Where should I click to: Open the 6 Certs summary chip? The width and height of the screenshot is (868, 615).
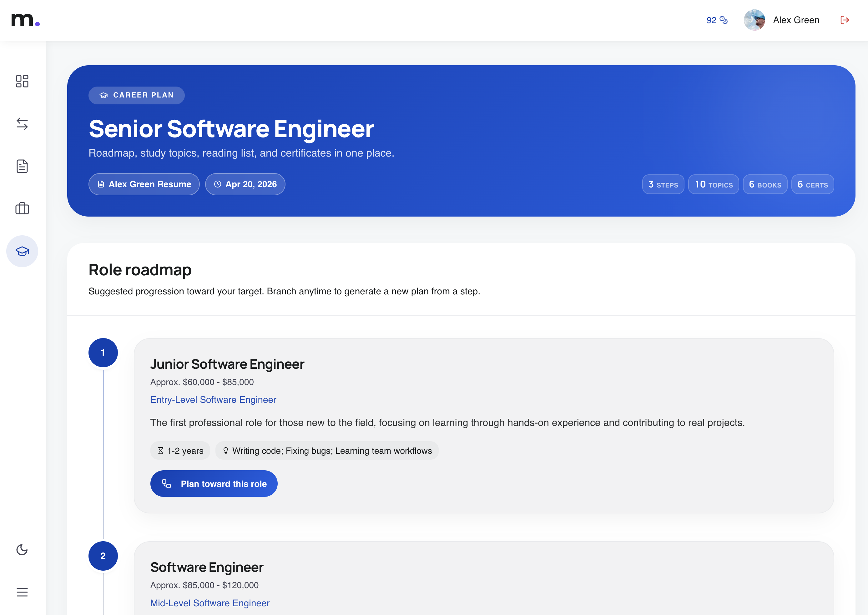click(x=812, y=184)
